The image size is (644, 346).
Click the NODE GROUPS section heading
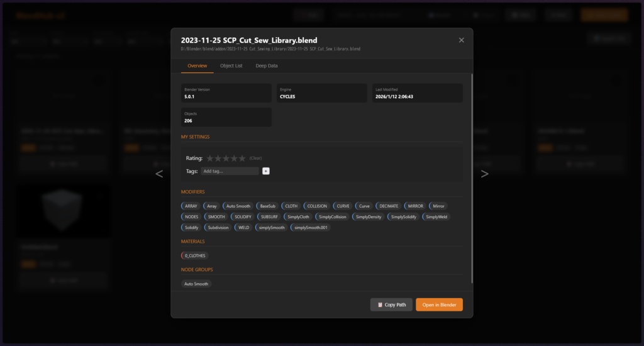pos(197,270)
